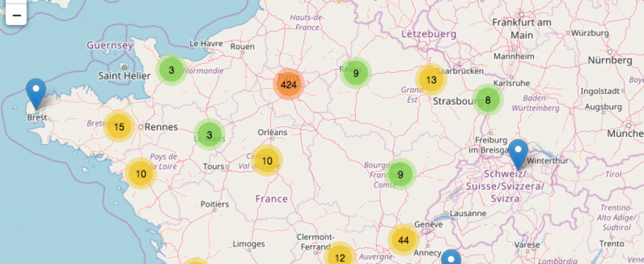Click the Lausanne city label
The width and height of the screenshot is (644, 264).
click(467, 213)
